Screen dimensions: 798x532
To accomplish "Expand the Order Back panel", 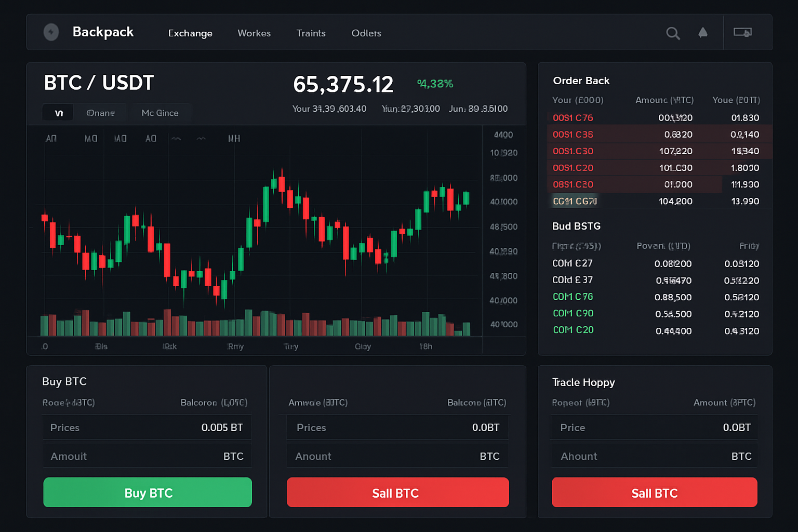I will (x=581, y=81).
